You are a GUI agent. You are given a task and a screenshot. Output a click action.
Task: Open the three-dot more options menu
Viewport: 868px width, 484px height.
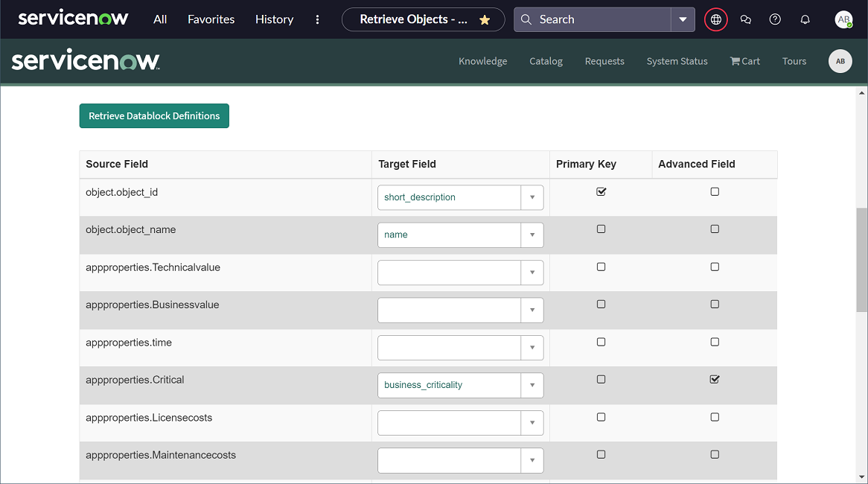click(x=318, y=19)
